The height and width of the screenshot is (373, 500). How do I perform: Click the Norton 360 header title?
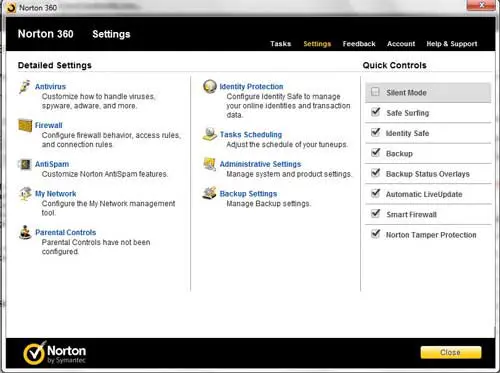[46, 34]
